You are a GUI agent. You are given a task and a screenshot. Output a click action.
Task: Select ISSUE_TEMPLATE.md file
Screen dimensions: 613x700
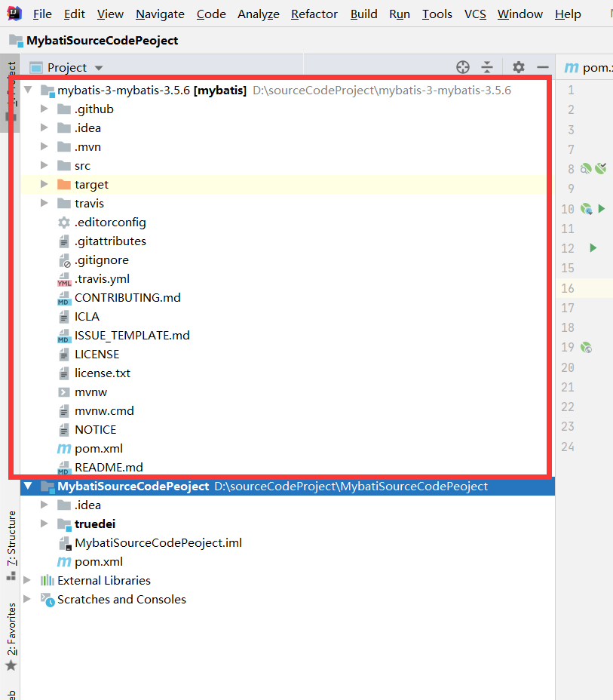[132, 336]
